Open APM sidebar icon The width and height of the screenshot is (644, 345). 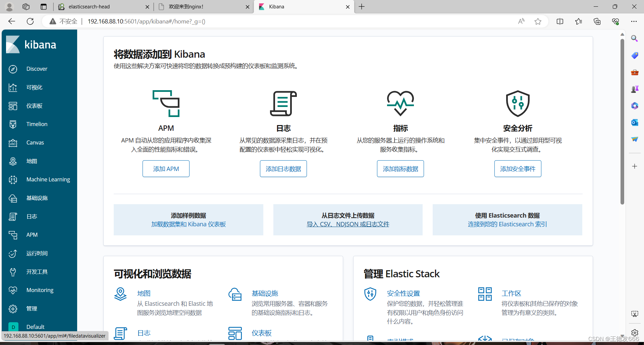click(x=13, y=235)
